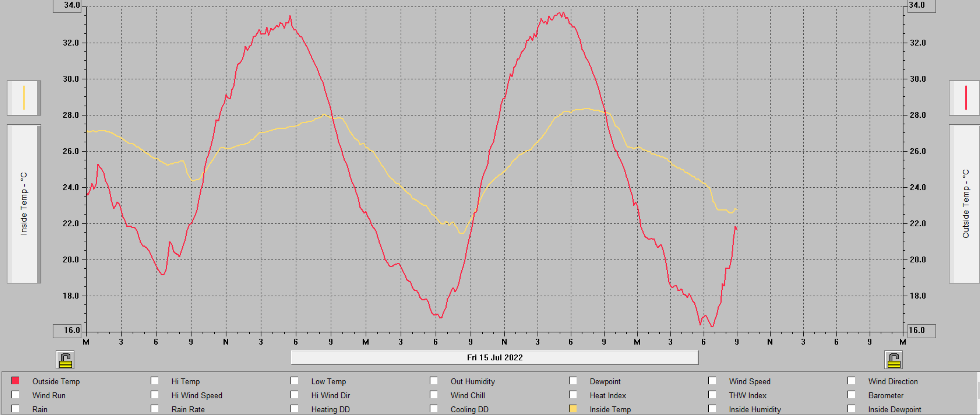980x415 pixels.
Task: Click the Outside Temp legend label
Action: point(56,382)
